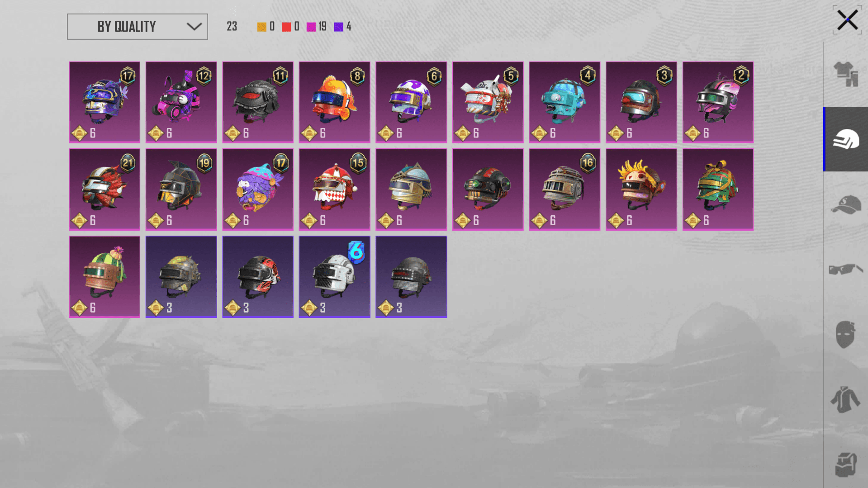Viewport: 868px width, 488px height.
Task: Select the white helmet with blue 6 badge
Action: click(x=335, y=277)
